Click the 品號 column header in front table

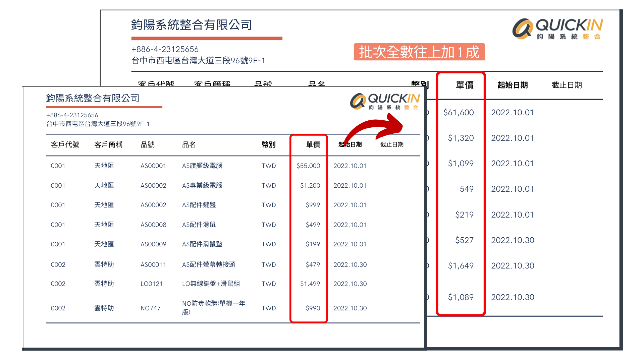(148, 144)
